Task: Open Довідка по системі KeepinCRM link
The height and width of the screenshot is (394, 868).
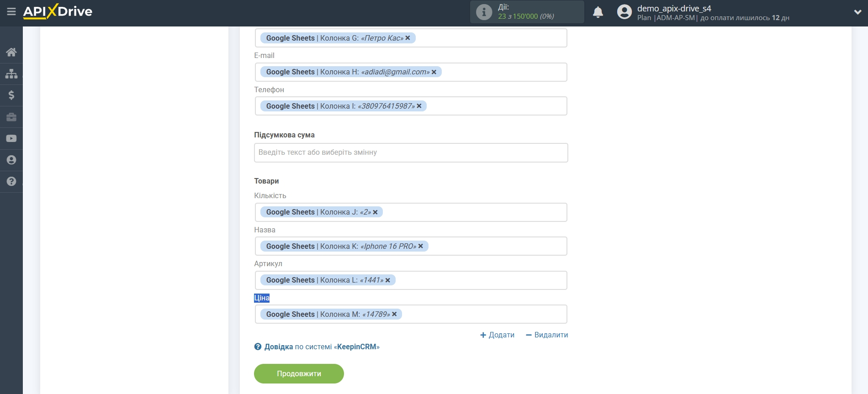Action: coord(322,347)
